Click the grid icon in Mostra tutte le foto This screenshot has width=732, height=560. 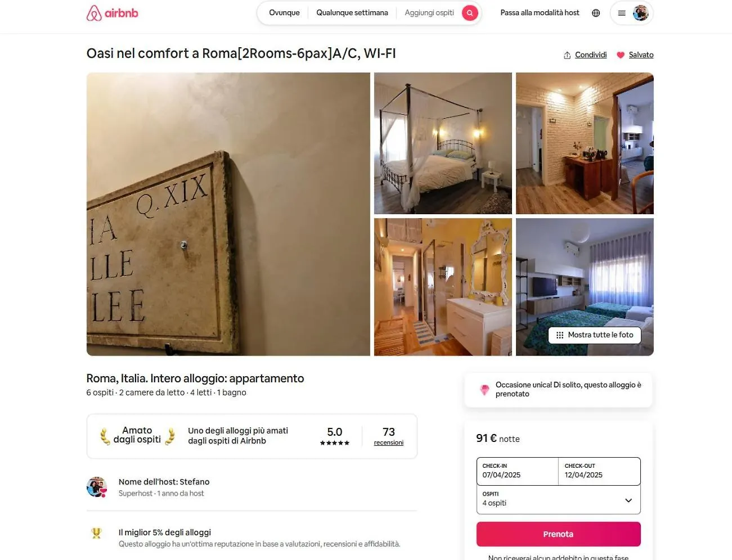(x=560, y=335)
